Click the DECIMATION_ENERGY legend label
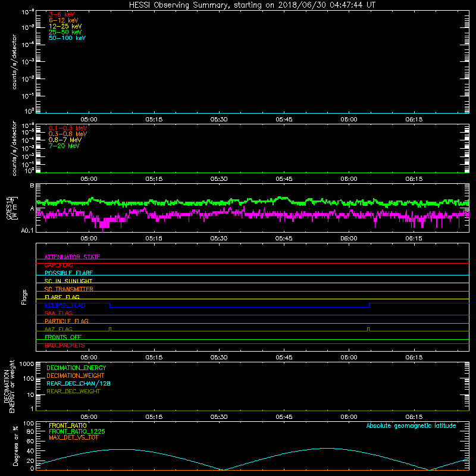Screen dimensions: 476x476 click(x=76, y=368)
